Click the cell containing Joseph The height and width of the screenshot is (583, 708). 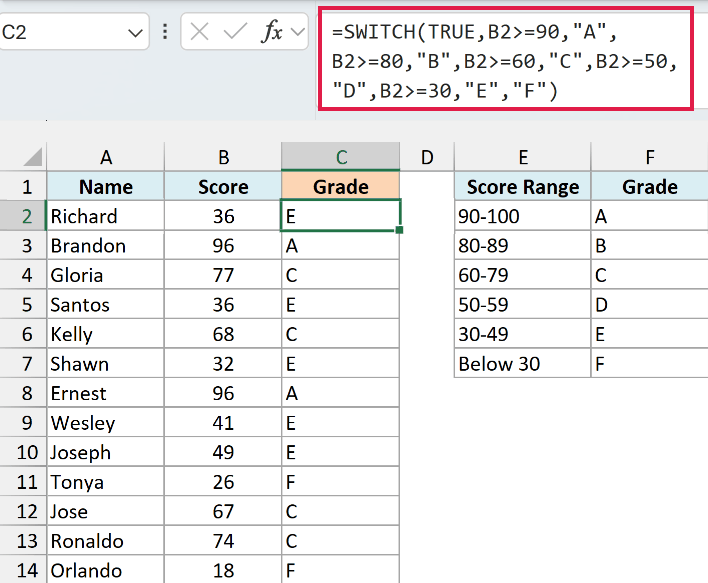(x=106, y=452)
